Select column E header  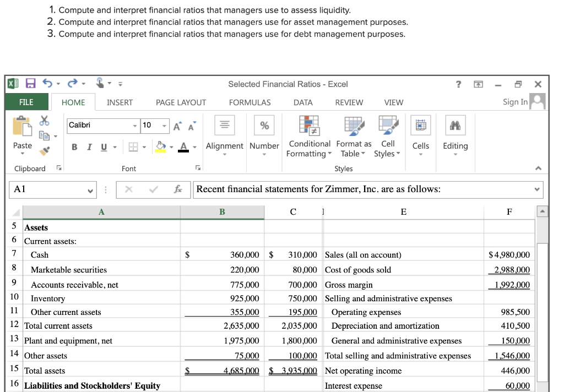404,212
